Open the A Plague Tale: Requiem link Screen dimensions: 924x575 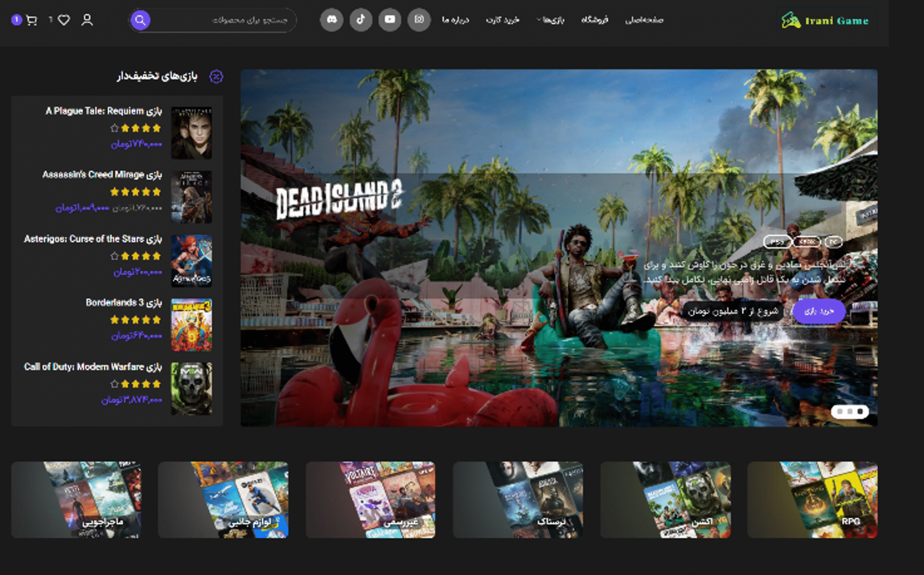(x=104, y=111)
